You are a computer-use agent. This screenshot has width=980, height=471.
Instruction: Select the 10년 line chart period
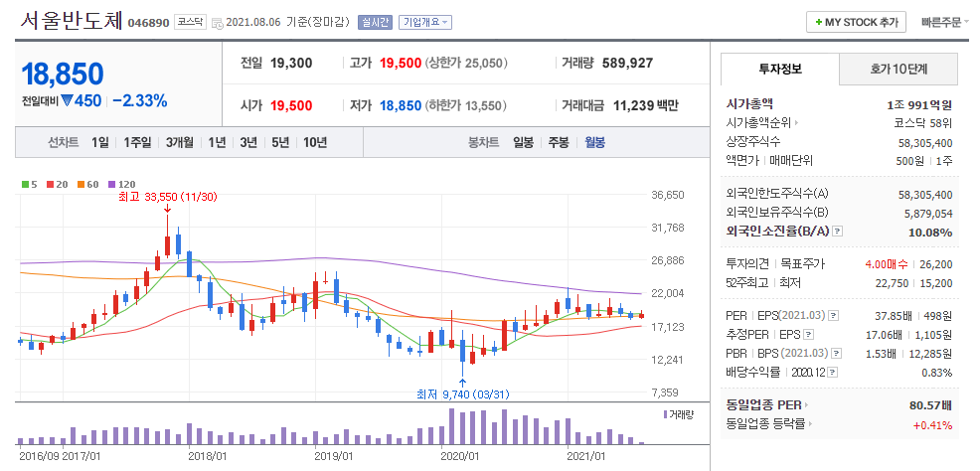coord(315,142)
